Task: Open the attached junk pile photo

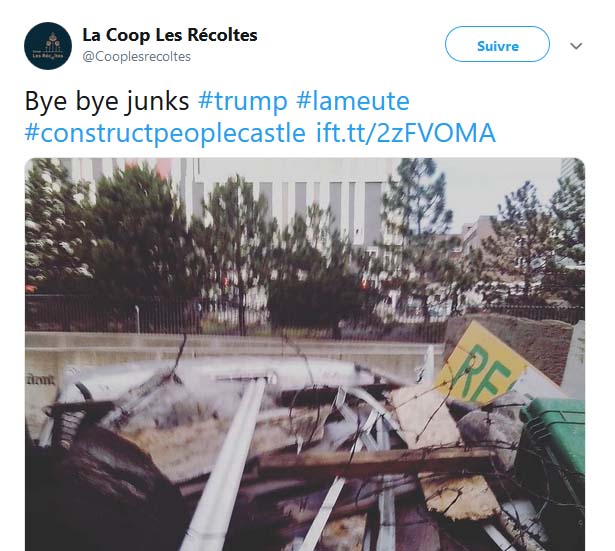Action: tap(305, 354)
